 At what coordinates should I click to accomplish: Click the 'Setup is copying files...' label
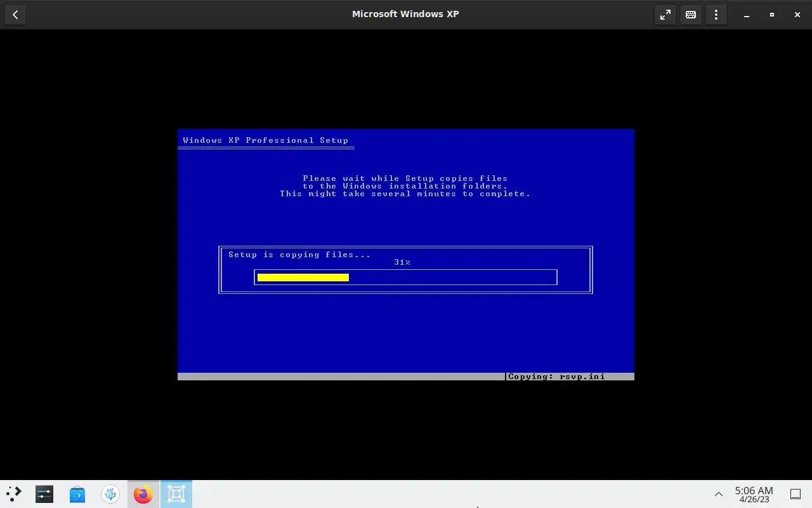pos(299,255)
